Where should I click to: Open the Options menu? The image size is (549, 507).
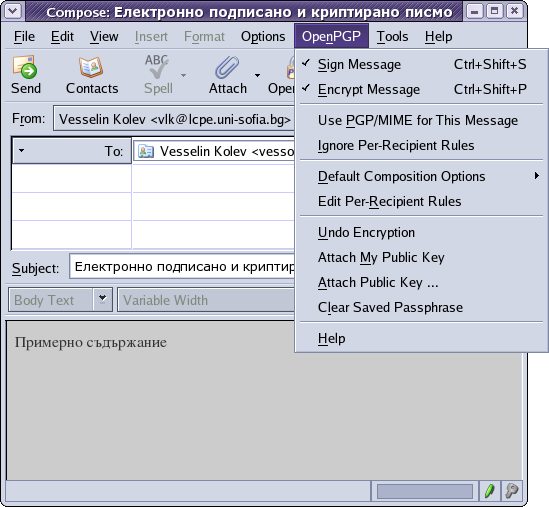point(263,36)
